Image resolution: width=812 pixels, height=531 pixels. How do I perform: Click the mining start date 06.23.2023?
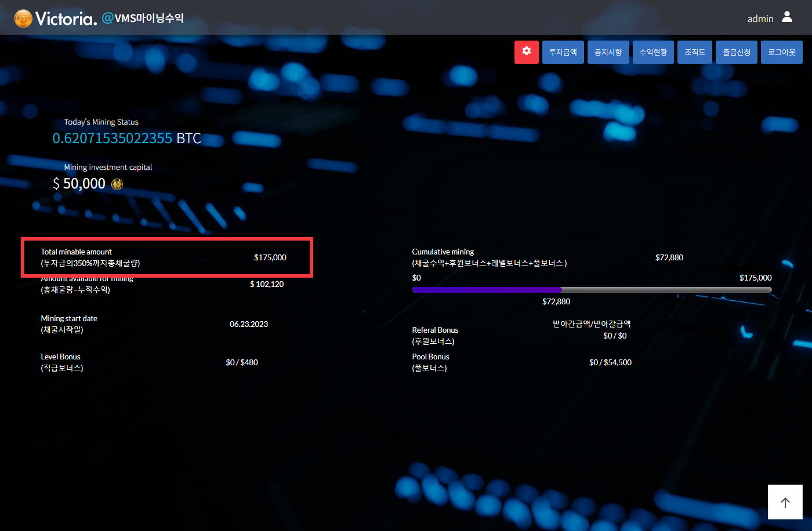tap(248, 324)
